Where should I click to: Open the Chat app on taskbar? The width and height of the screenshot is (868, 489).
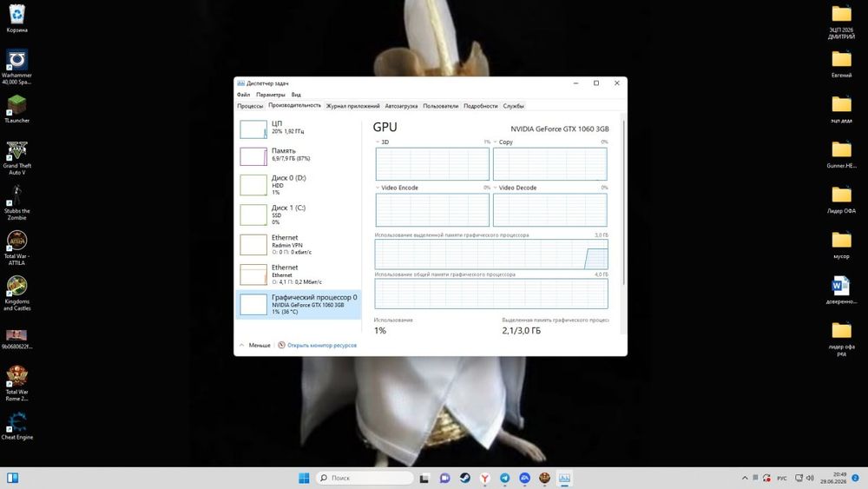click(444, 478)
